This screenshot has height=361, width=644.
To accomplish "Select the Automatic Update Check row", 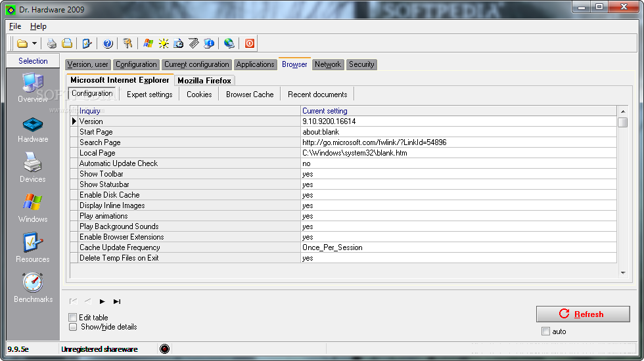I will 343,163.
